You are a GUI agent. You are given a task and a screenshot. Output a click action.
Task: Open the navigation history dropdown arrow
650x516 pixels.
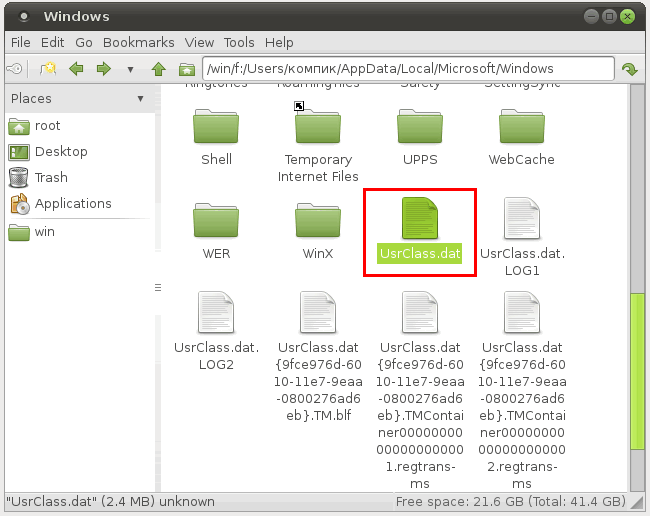click(130, 69)
